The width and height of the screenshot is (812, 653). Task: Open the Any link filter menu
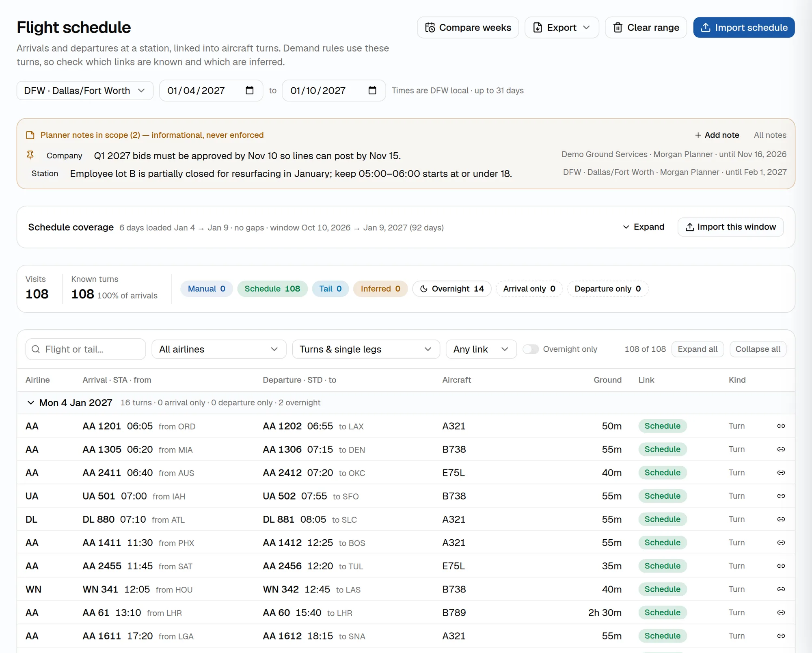pyautogui.click(x=481, y=349)
